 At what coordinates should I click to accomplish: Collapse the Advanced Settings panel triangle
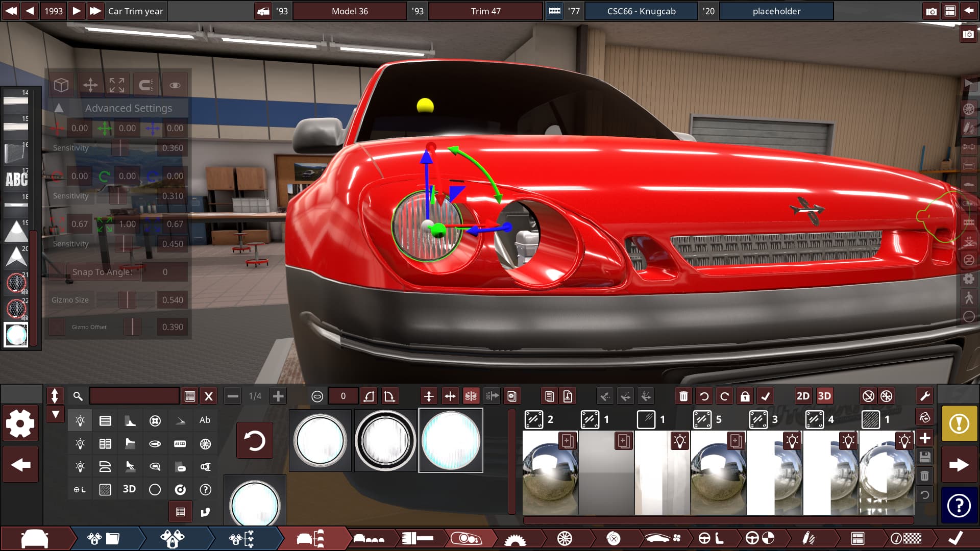pyautogui.click(x=59, y=108)
